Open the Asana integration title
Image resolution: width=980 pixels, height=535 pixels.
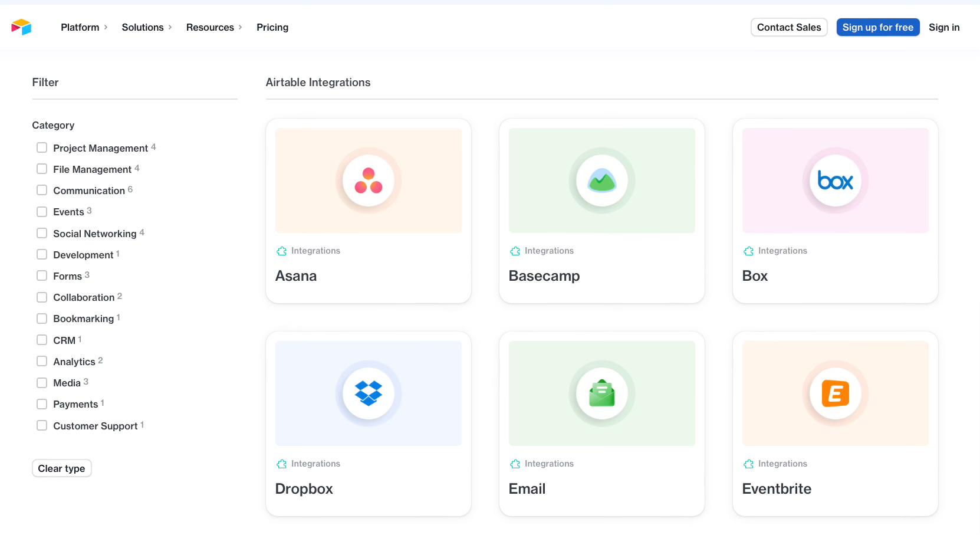pos(296,276)
